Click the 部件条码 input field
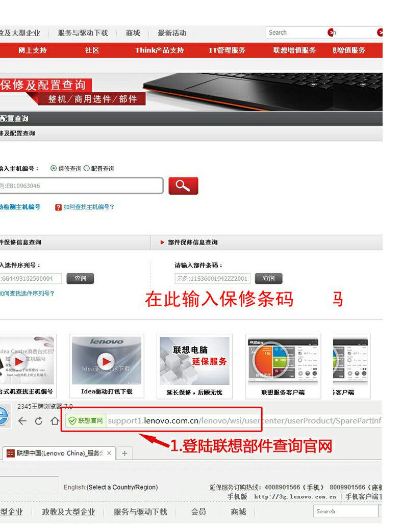Image resolution: width=403 pixels, height=532 pixels. pyautogui.click(x=213, y=279)
